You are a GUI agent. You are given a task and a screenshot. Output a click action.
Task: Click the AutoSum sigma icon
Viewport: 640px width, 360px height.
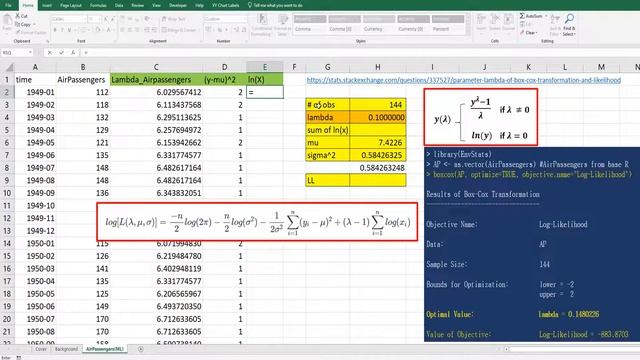pos(522,16)
